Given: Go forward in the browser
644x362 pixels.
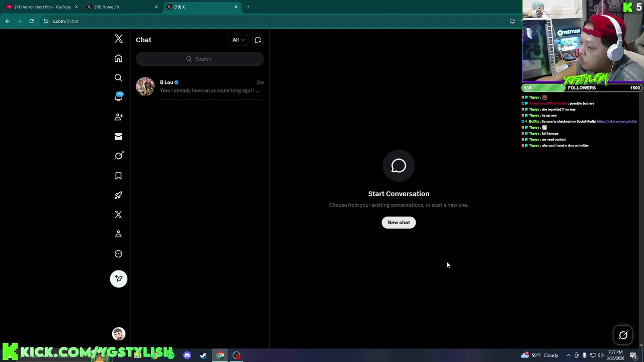Looking at the screenshot, I should 20,21.
